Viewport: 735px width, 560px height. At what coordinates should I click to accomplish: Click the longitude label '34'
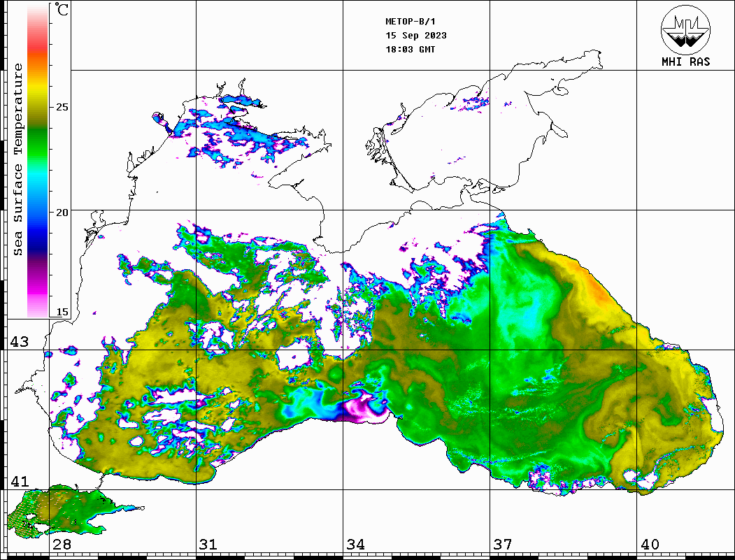tap(356, 545)
